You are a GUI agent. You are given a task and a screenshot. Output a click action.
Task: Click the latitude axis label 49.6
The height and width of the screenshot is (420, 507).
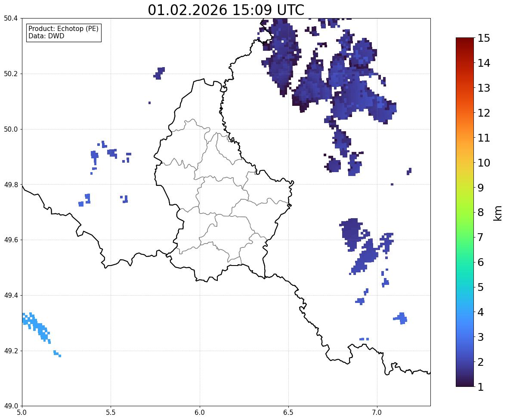coord(11,240)
